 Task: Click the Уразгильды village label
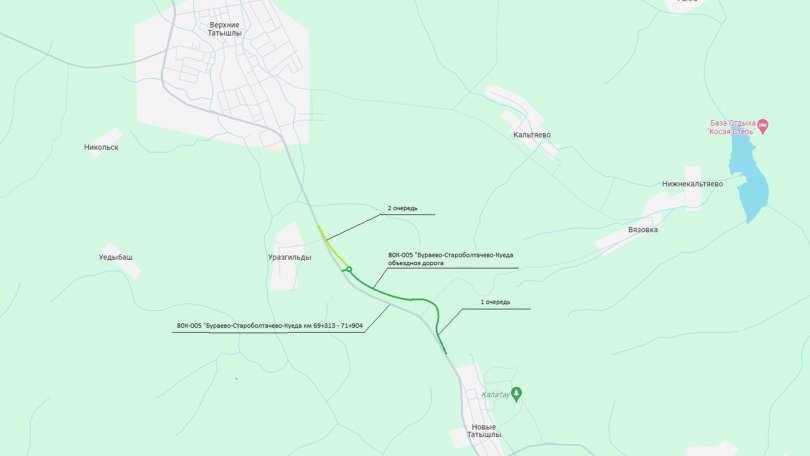coord(290,257)
